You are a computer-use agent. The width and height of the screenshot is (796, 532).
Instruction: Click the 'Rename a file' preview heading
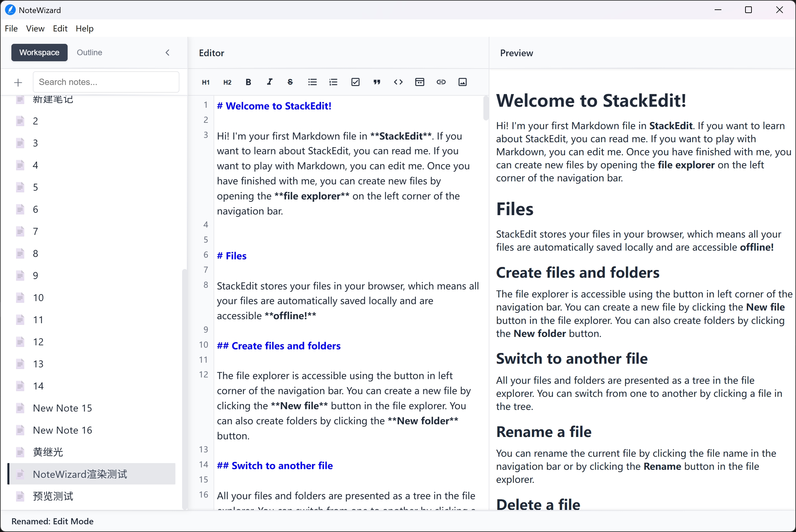544,432
